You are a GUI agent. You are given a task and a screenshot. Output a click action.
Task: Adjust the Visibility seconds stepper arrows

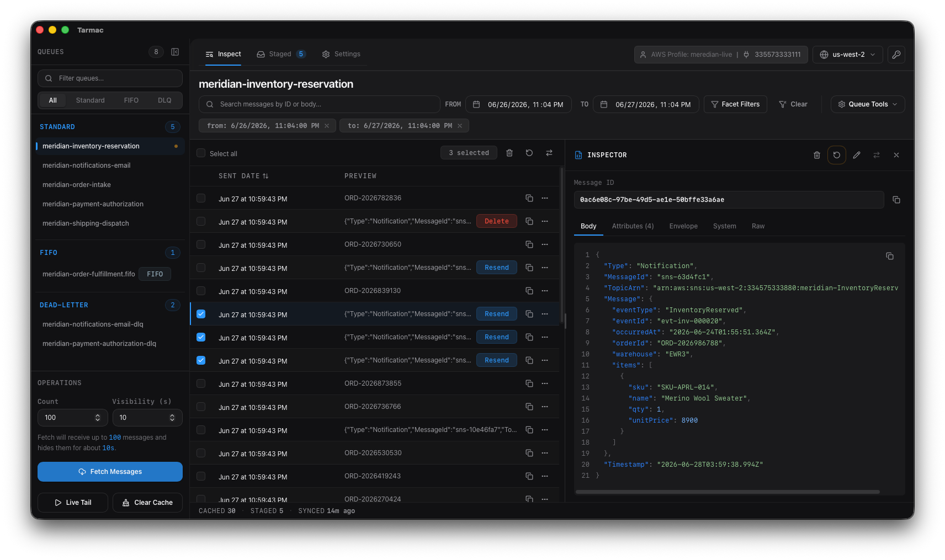point(172,418)
